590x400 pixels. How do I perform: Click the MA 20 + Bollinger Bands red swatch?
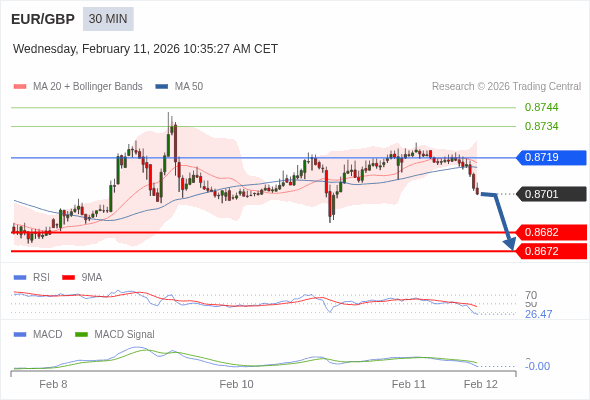20,87
